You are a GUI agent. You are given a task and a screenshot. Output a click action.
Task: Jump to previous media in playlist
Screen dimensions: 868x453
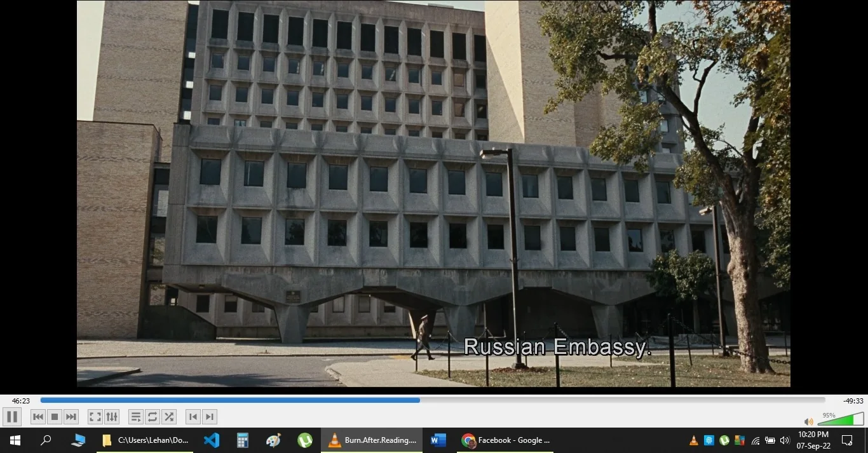point(38,417)
